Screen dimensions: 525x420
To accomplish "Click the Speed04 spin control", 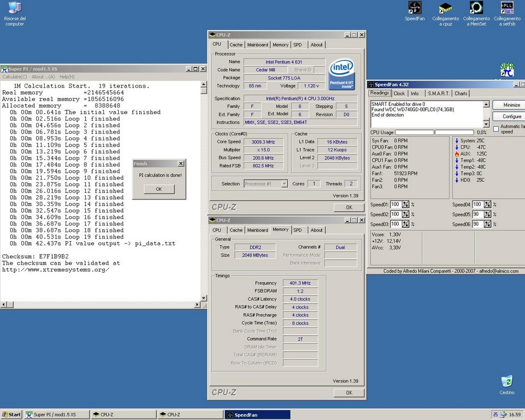I will (x=487, y=205).
